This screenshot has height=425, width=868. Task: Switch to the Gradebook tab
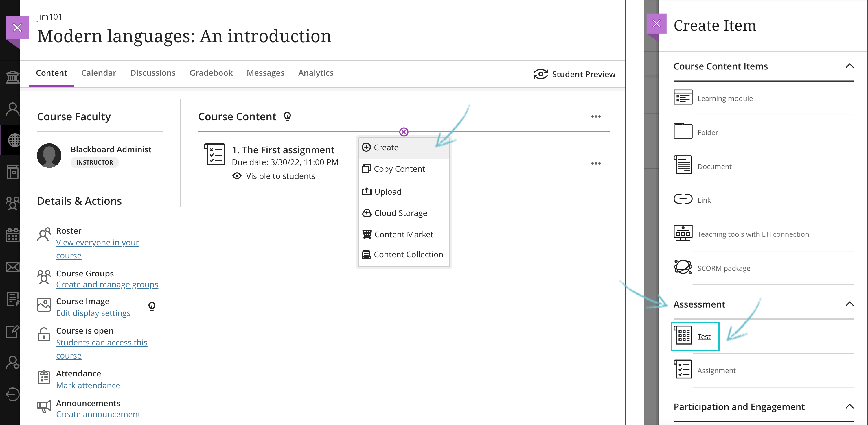[211, 73]
